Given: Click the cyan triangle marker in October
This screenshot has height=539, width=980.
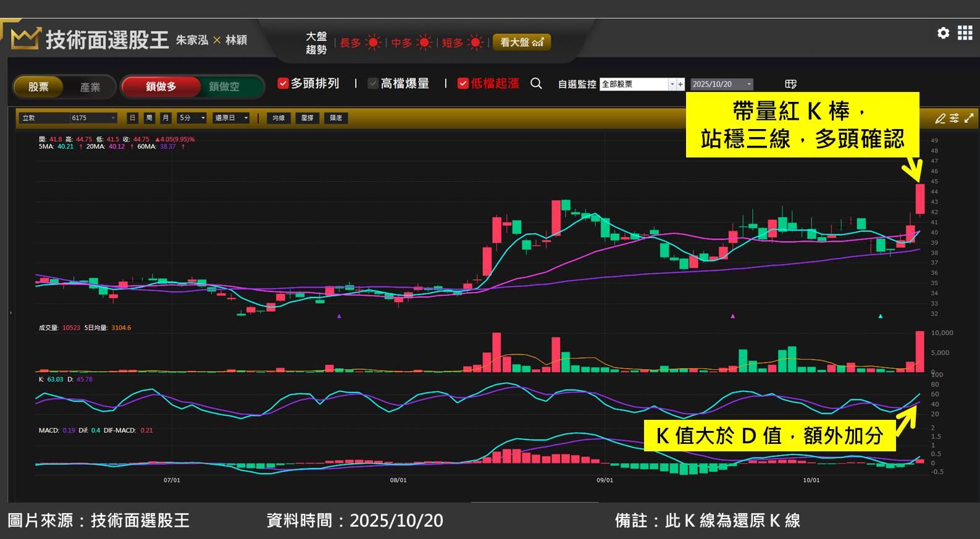Looking at the screenshot, I should click(881, 316).
